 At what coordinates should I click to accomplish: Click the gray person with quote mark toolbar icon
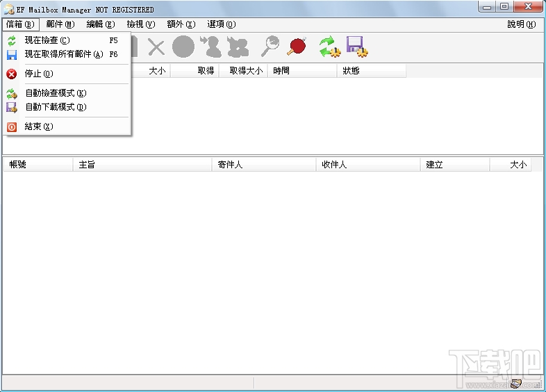pos(211,47)
